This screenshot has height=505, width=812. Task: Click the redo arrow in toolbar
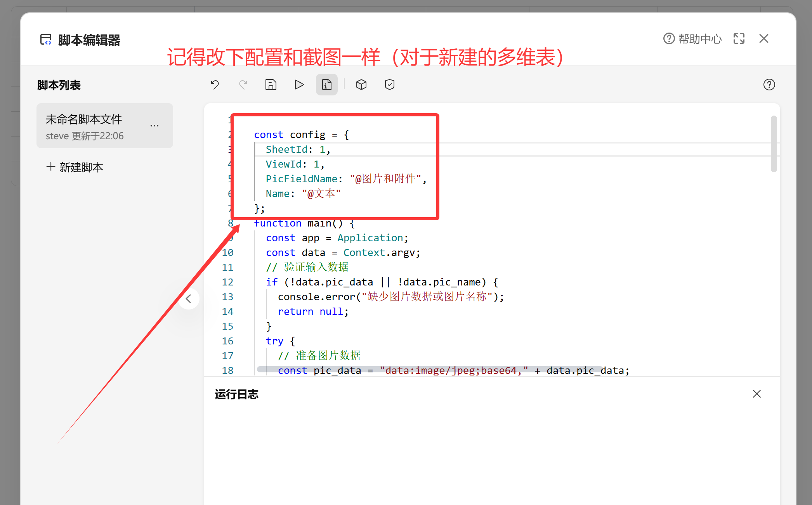243,85
